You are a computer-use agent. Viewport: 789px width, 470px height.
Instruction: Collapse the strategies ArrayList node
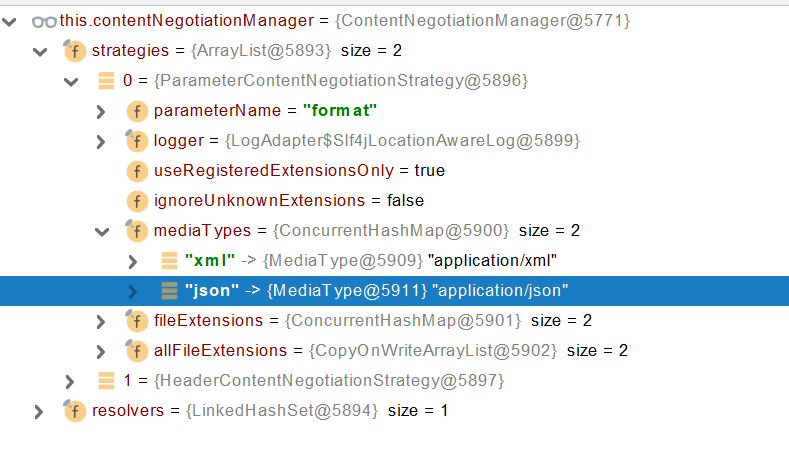coord(40,50)
